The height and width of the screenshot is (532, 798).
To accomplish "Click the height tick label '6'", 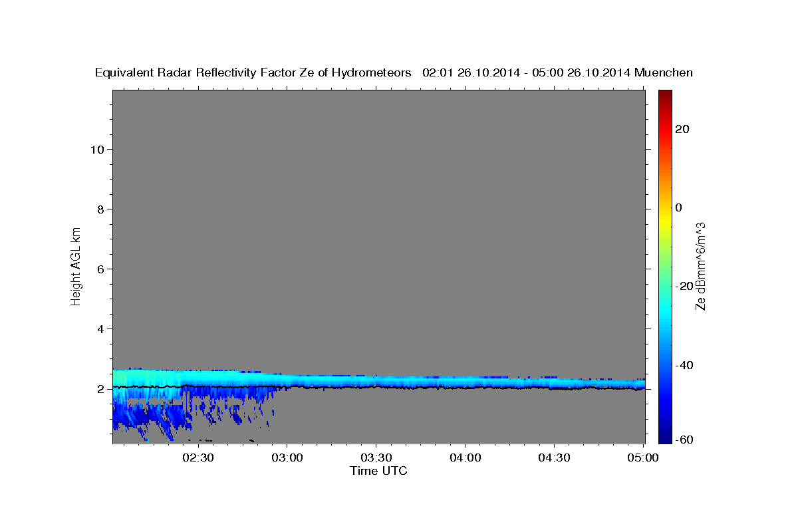I will point(100,269).
